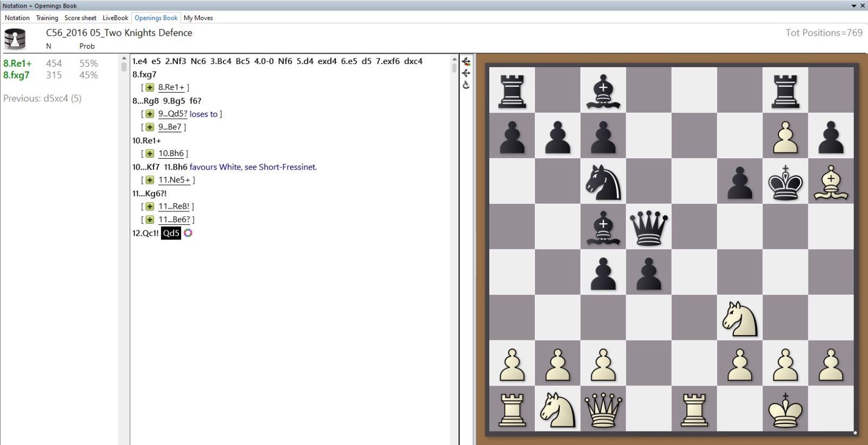Switch to the LiveBook tab
Viewport: 868px width, 445px height.
click(x=115, y=18)
